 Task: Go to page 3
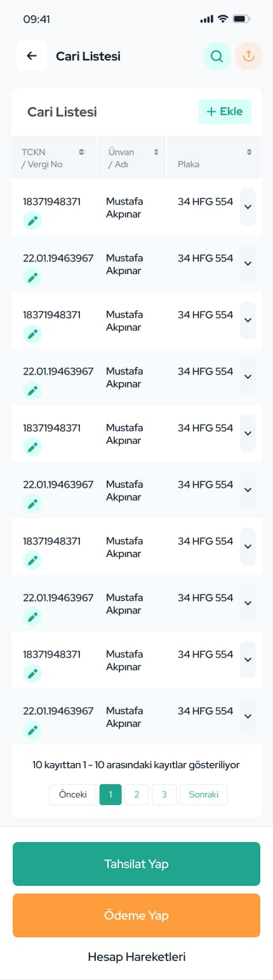click(x=164, y=794)
